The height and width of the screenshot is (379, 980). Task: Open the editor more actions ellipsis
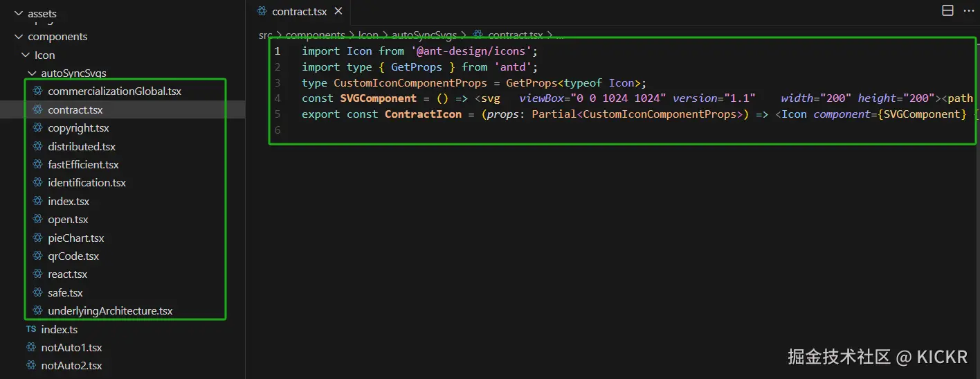(968, 10)
